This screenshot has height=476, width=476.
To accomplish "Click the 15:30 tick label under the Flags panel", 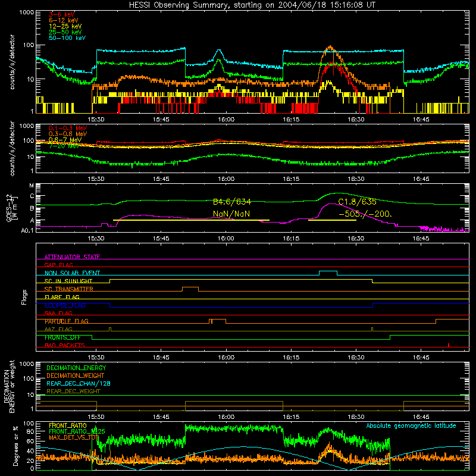I will tap(96, 358).
